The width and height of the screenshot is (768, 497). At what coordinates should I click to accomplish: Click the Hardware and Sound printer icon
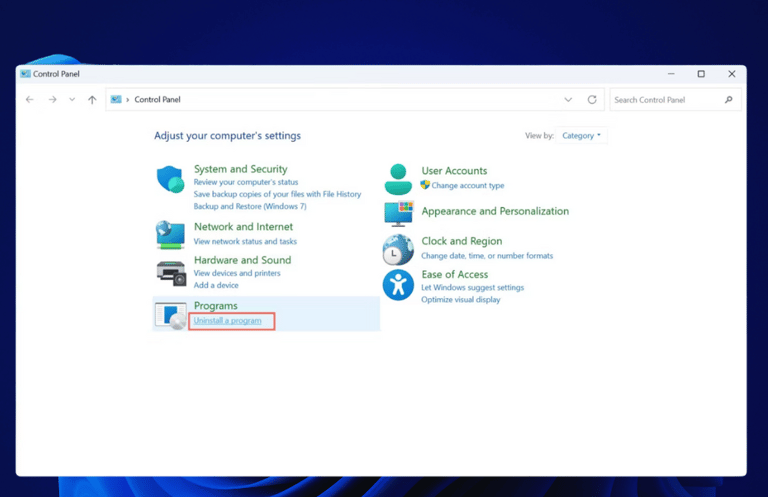pyautogui.click(x=171, y=273)
